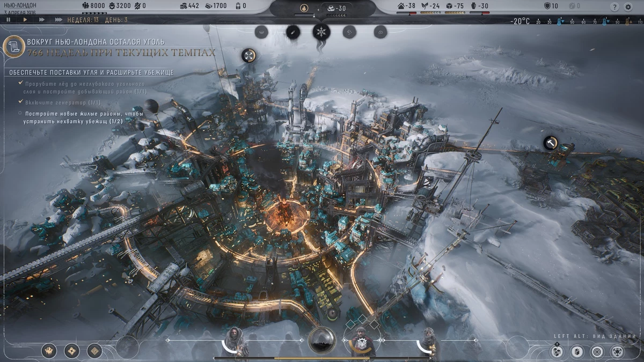
Task: Open the help question mark button
Action: click(x=614, y=6)
